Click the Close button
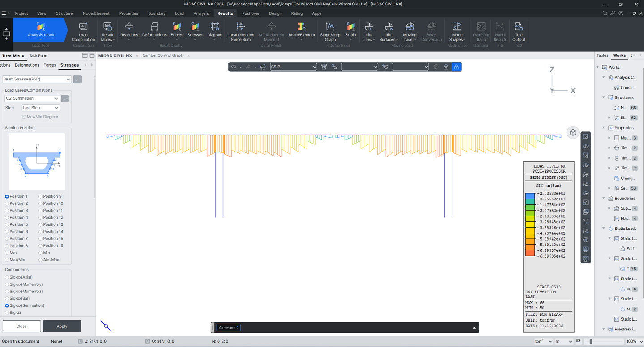 pyautogui.click(x=21, y=326)
